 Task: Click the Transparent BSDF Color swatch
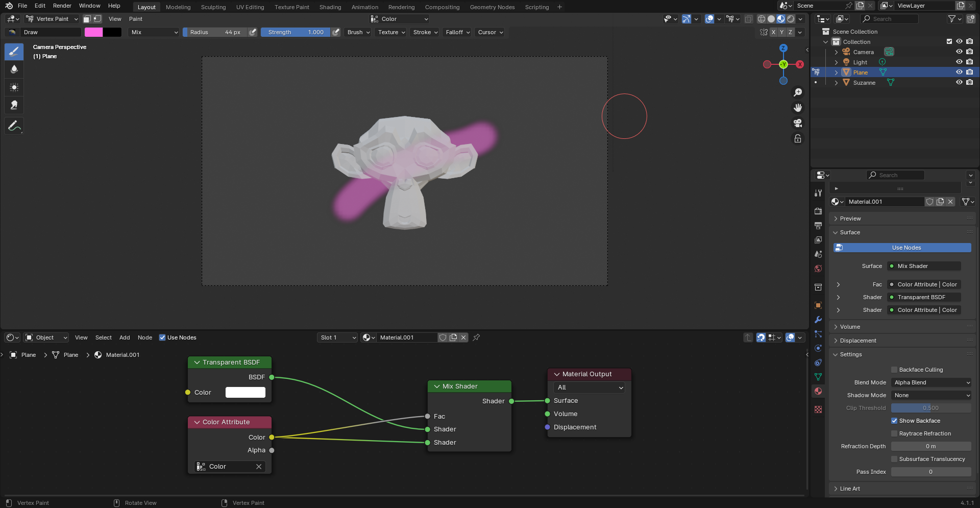click(246, 392)
